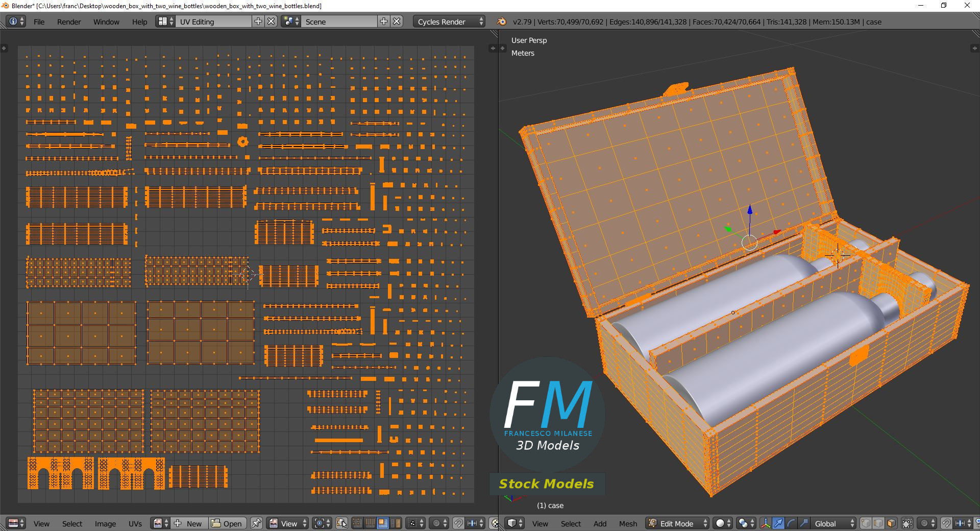This screenshot has width=980, height=531.
Task: Open the UV editor snap target dropdown
Action: 475,523
